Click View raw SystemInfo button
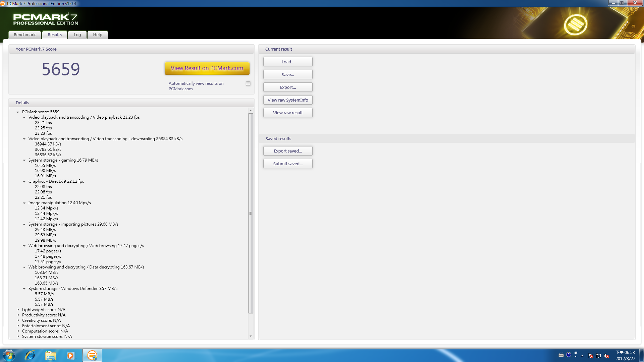 [288, 100]
